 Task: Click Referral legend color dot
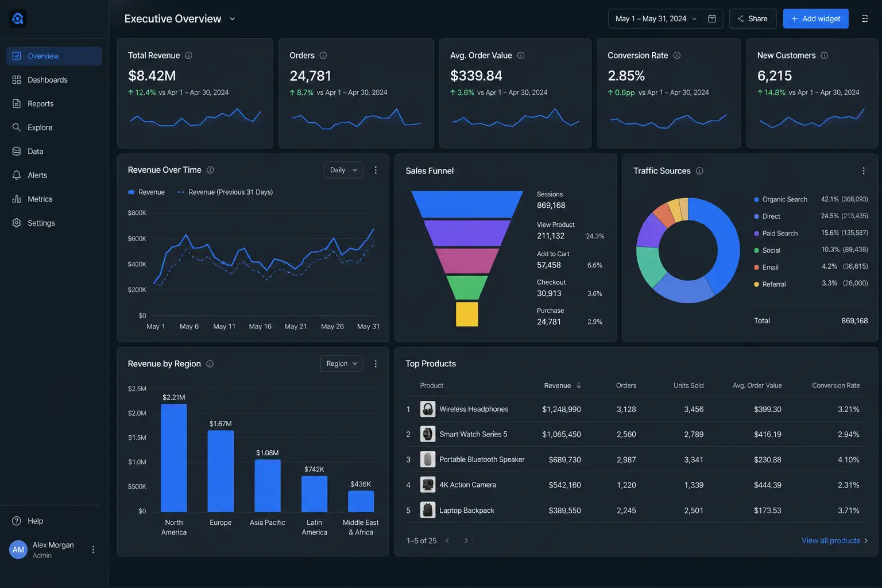click(x=757, y=284)
